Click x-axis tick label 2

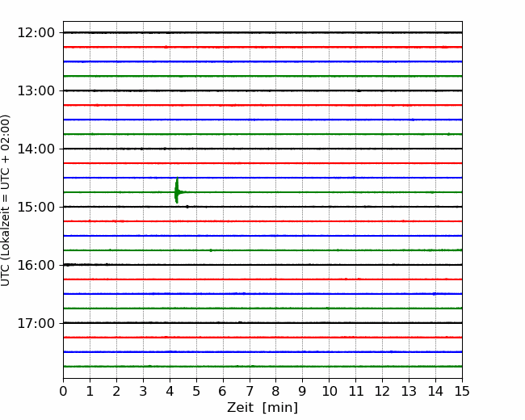(x=116, y=391)
